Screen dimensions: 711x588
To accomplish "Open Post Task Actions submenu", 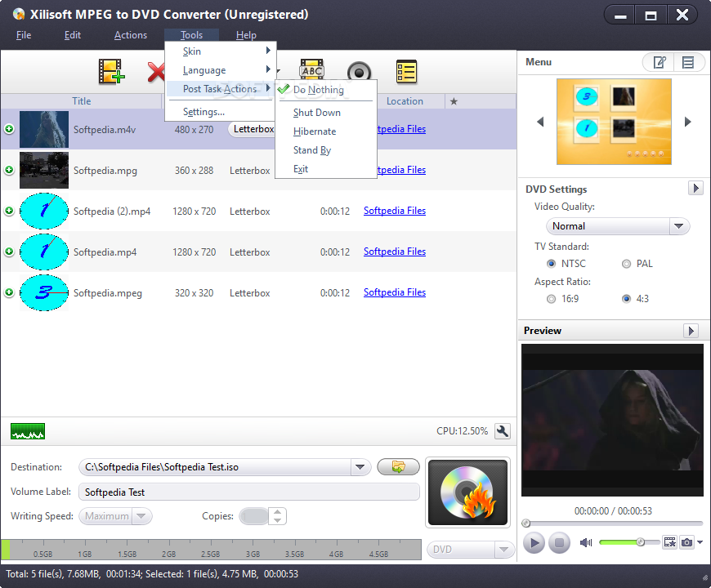I will [x=220, y=89].
